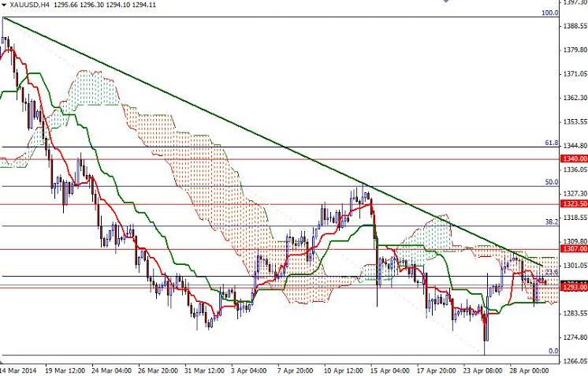This screenshot has height=376, width=588.
Task: Select the 0.0 Fibonacci level label
Action: pos(553,352)
